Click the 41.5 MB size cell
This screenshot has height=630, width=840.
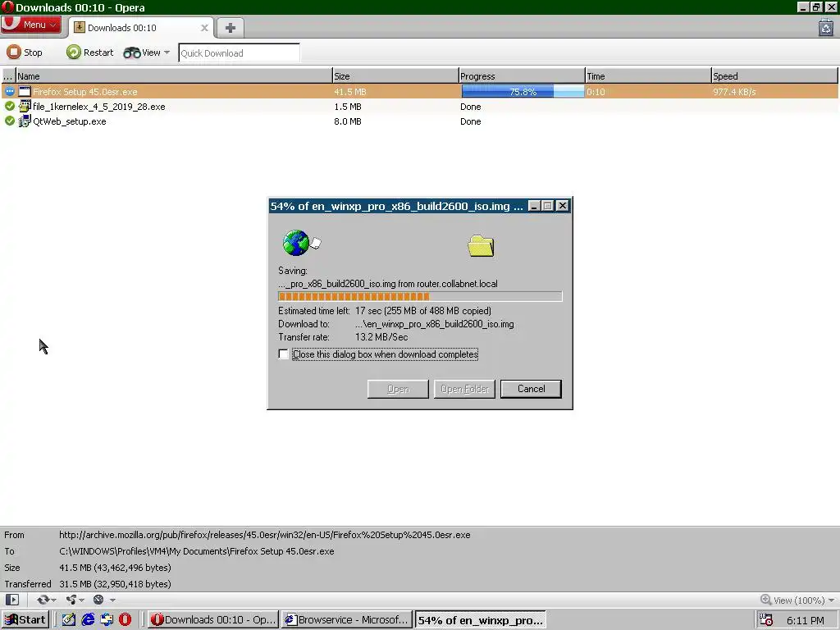[349, 92]
